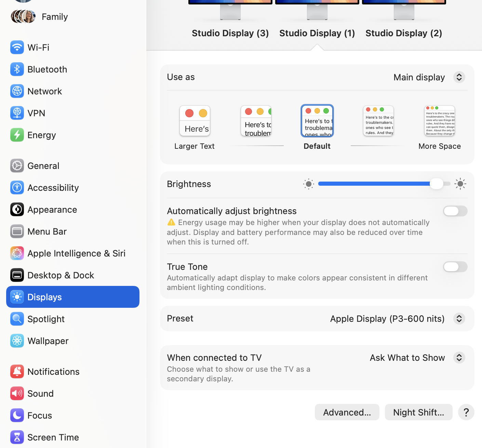Click the Spotlight settings icon
Screen dimensions: 482x448
17,319
